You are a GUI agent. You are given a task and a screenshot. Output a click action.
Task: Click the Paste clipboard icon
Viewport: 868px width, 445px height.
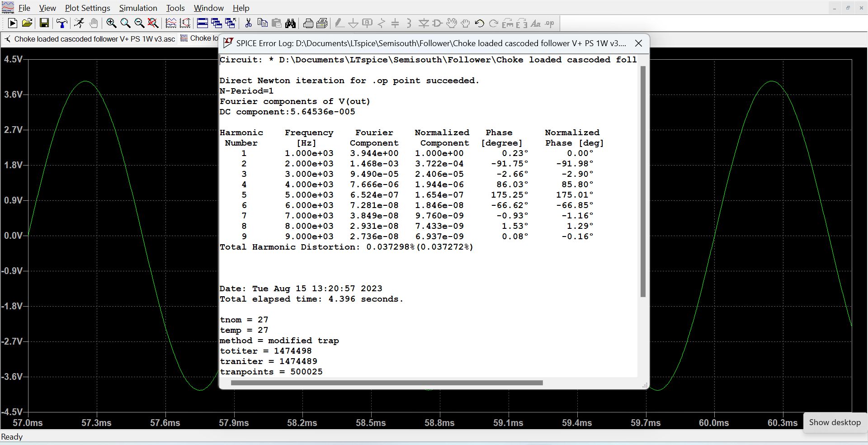[277, 24]
